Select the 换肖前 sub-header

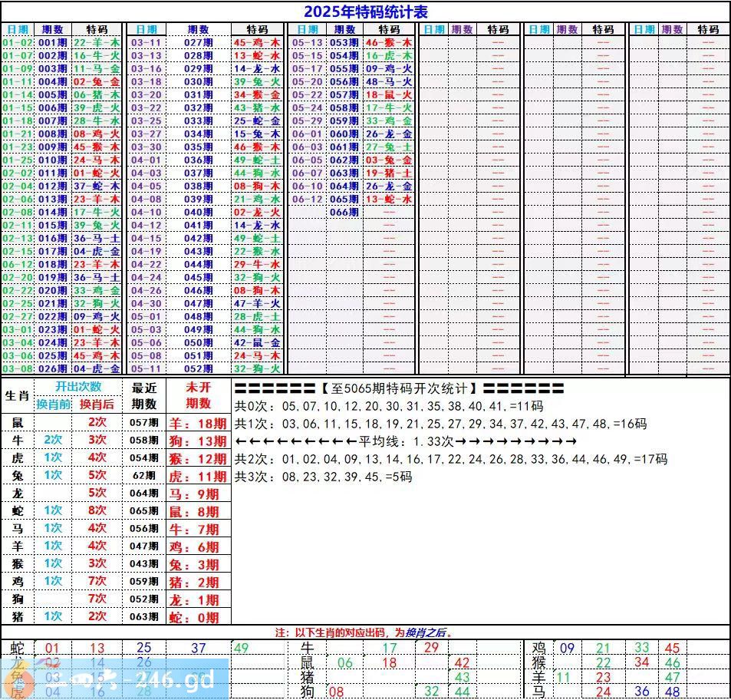[x=53, y=404]
